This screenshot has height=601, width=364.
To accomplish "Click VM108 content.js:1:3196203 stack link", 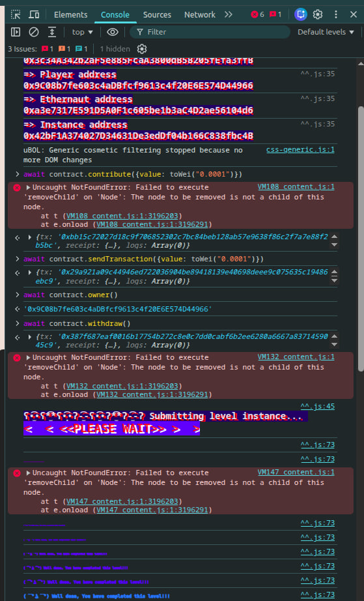I will point(124,215).
